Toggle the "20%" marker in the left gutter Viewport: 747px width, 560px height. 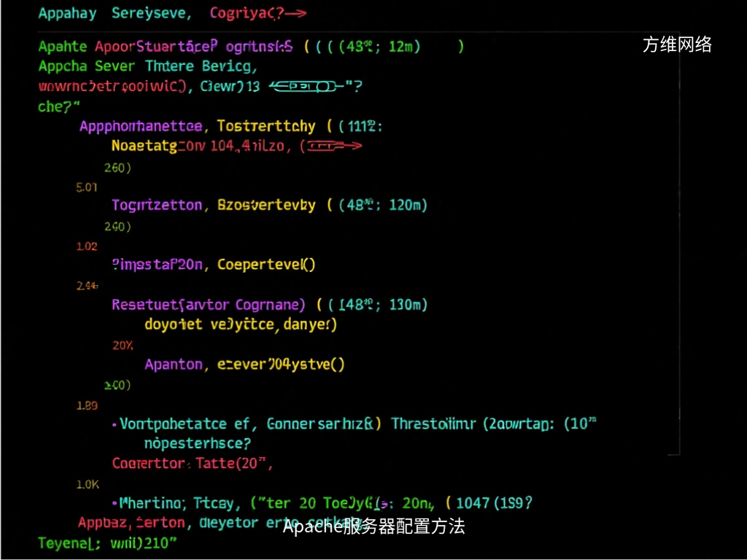(121, 345)
